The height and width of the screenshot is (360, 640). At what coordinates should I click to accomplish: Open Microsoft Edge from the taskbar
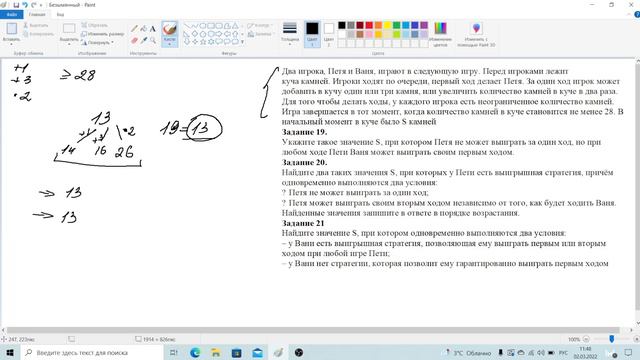[x=195, y=352]
